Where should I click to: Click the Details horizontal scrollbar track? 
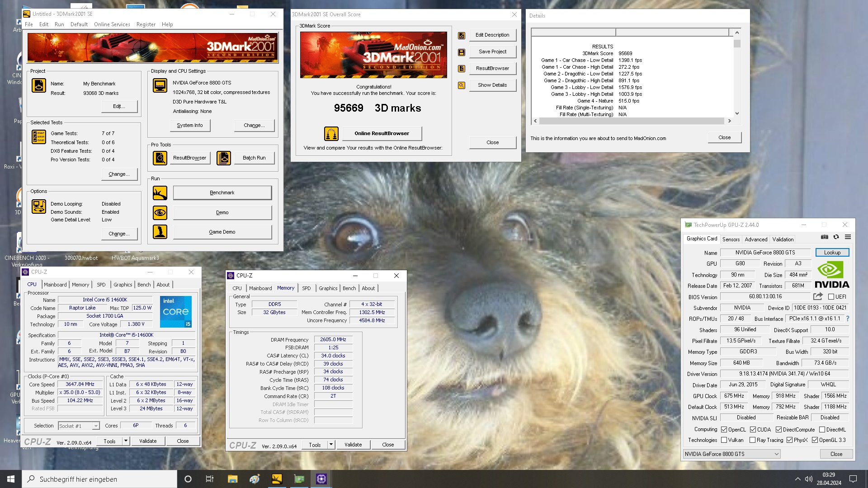[x=632, y=121]
